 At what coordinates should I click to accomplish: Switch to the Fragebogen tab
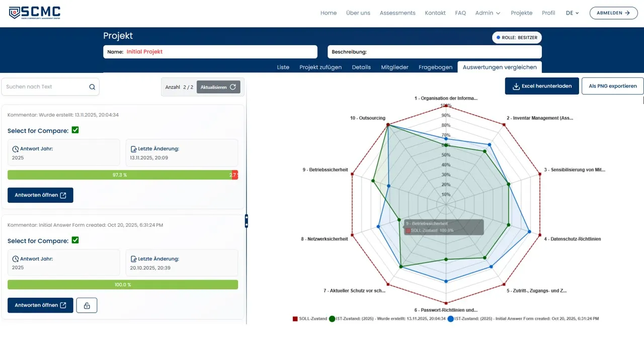click(435, 67)
